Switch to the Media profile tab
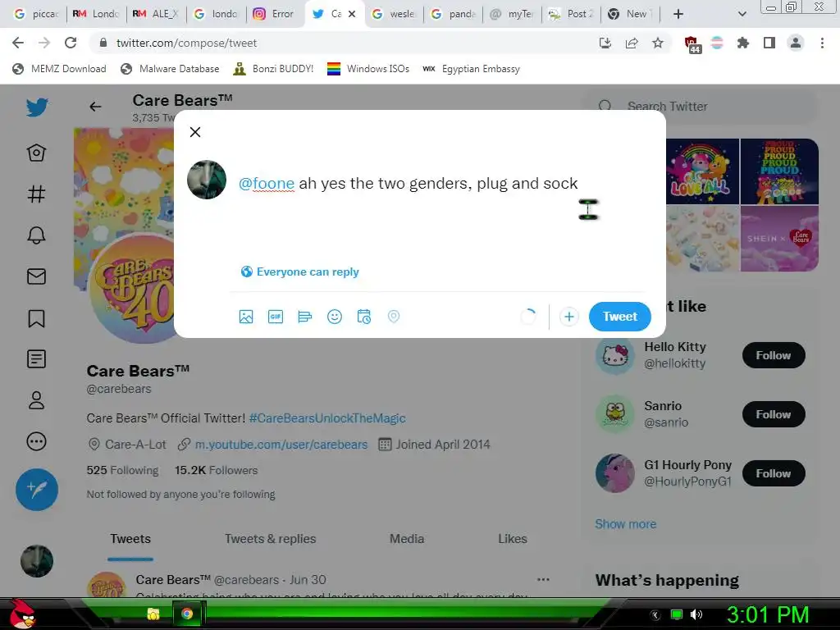840x630 pixels. click(x=407, y=539)
